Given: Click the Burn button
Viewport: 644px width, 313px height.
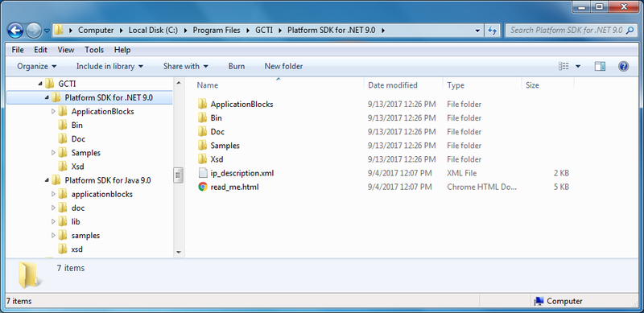Looking at the screenshot, I should (237, 66).
